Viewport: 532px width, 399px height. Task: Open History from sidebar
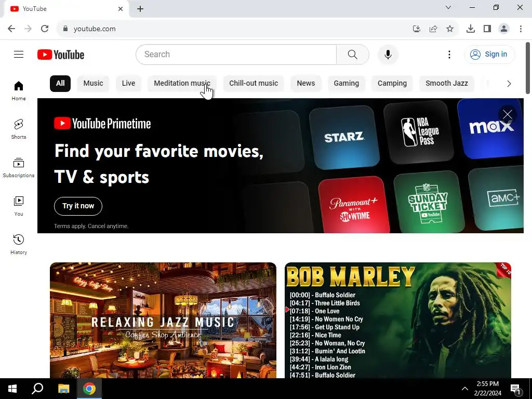click(x=19, y=244)
